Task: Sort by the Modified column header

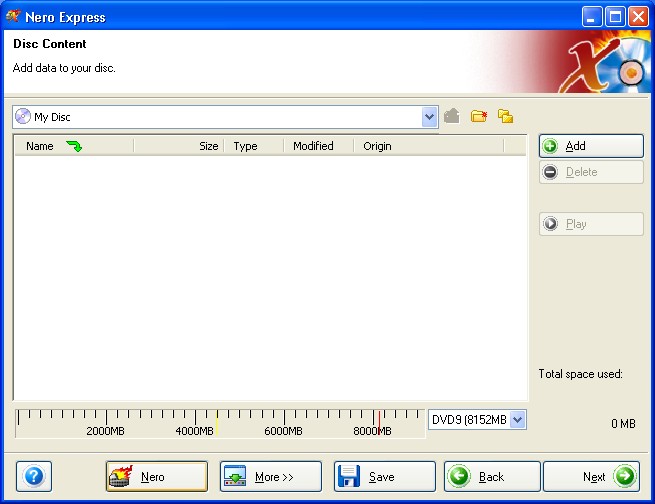Action: click(318, 146)
